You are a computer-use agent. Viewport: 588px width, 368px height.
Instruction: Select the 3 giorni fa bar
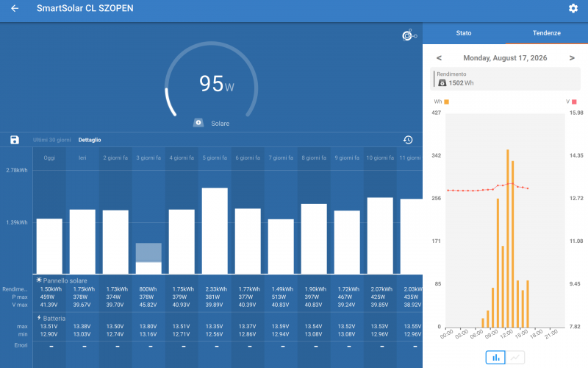click(x=148, y=258)
